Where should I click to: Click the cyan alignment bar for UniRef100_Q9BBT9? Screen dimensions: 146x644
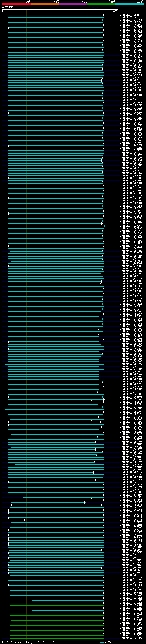pos(56,15)
